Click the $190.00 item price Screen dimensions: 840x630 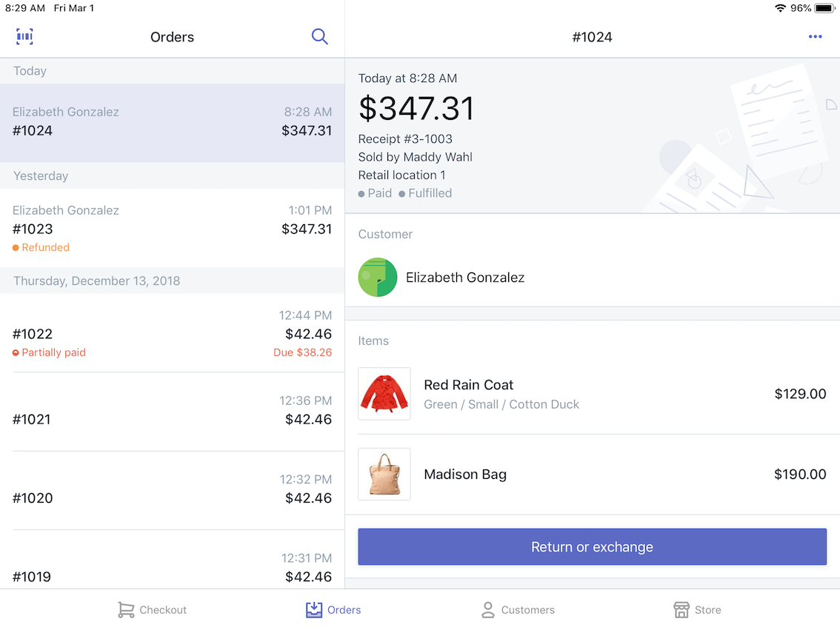point(800,475)
